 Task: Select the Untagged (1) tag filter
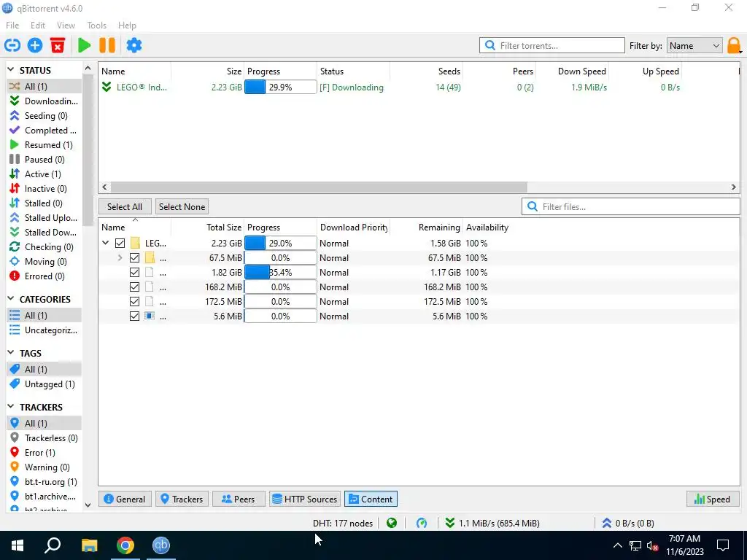(x=44, y=384)
